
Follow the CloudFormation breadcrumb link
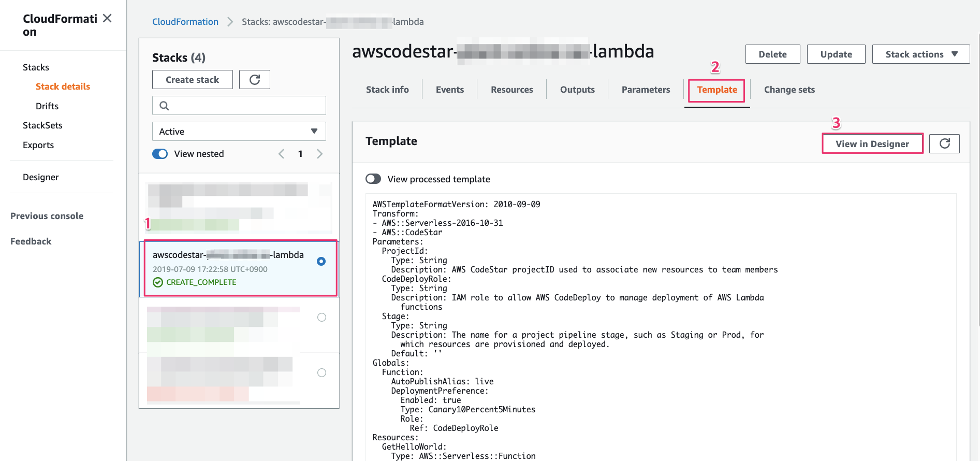(x=185, y=22)
